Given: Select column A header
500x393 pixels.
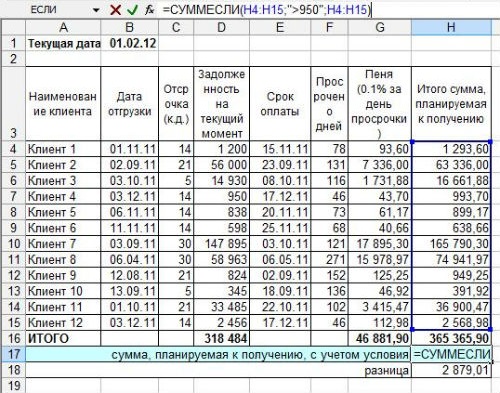Looking at the screenshot, I should coord(63,27).
